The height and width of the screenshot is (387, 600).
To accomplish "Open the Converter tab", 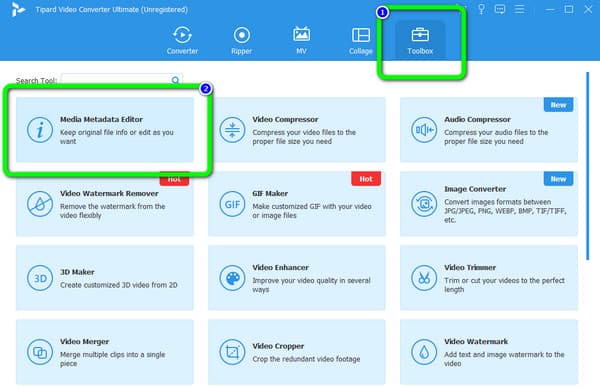I will click(x=182, y=40).
